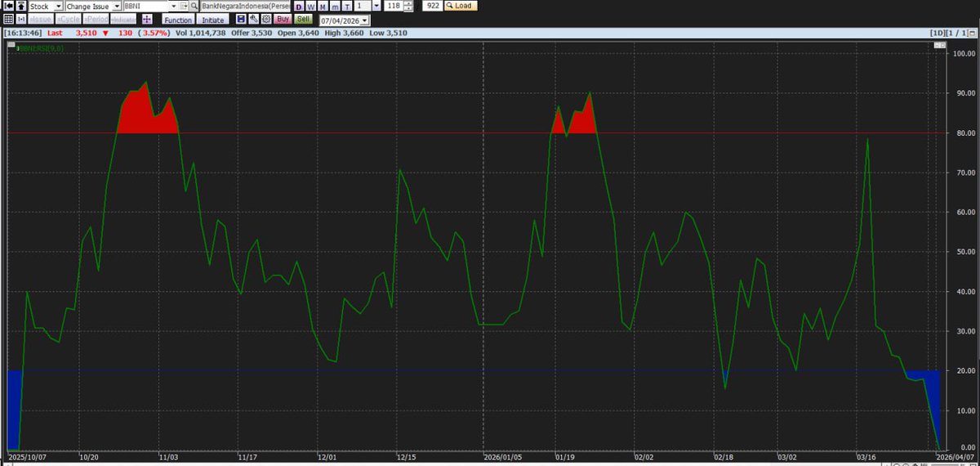This screenshot has width=980, height=466.
Task: Click the grid table view icon
Action: coord(8,19)
